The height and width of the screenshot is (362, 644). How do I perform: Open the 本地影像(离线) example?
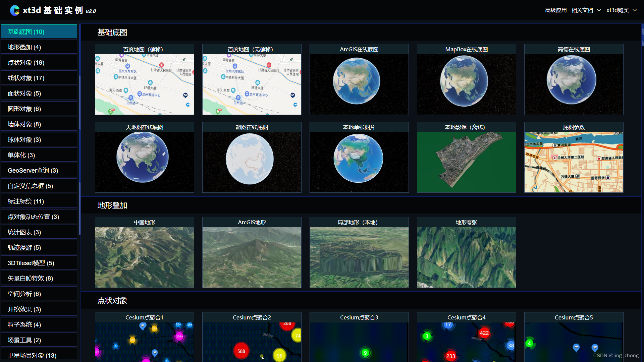coord(466,162)
